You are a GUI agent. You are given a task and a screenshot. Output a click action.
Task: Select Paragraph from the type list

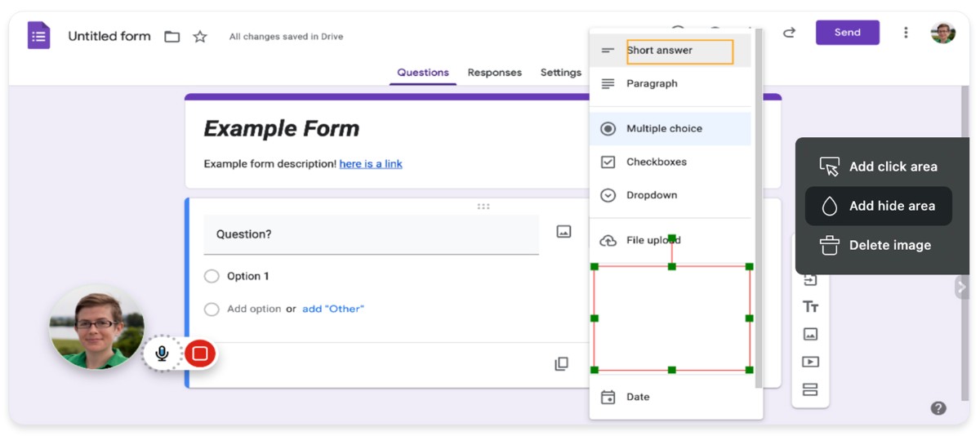tap(651, 83)
